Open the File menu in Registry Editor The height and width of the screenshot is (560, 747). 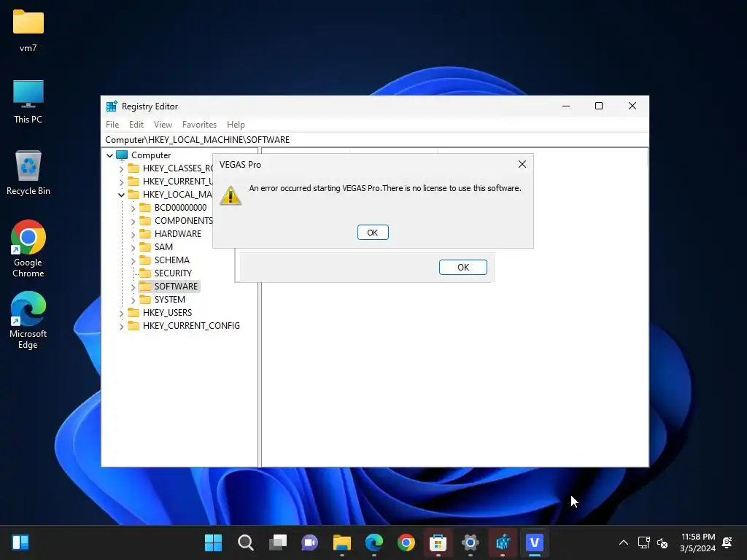click(x=112, y=124)
